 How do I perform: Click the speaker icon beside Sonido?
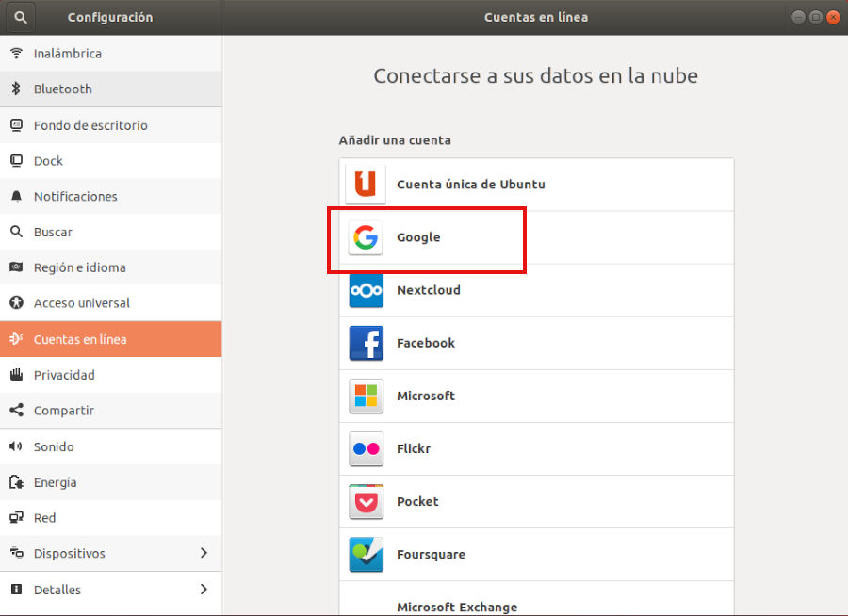[16, 446]
